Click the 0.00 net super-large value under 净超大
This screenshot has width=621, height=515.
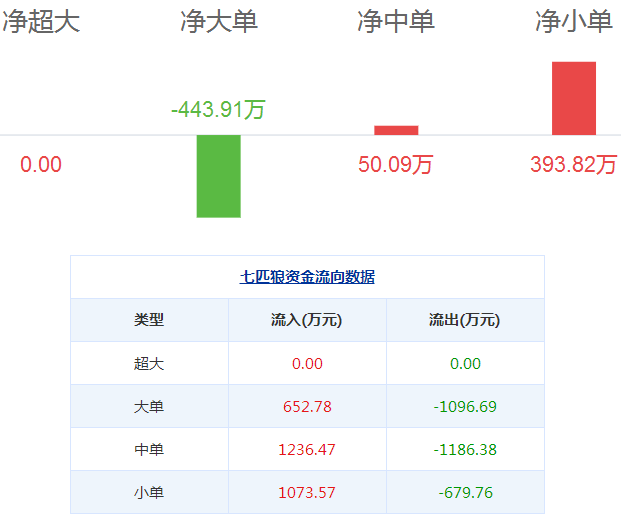(x=41, y=164)
